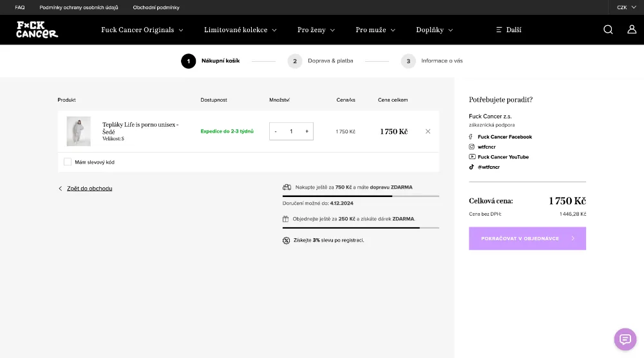Click the quantity input showing 1

(291, 131)
